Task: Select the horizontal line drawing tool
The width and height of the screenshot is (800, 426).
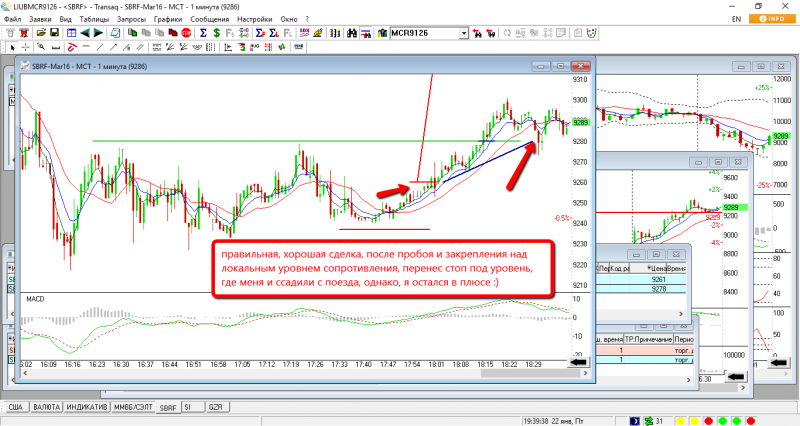Action: click(86, 47)
